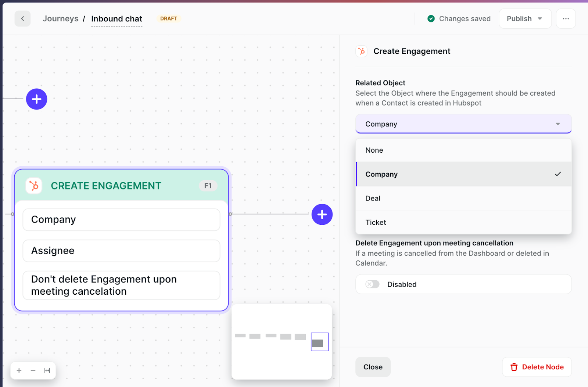Click the HubSpot icon in the node header
This screenshot has height=387, width=588.
click(x=34, y=186)
